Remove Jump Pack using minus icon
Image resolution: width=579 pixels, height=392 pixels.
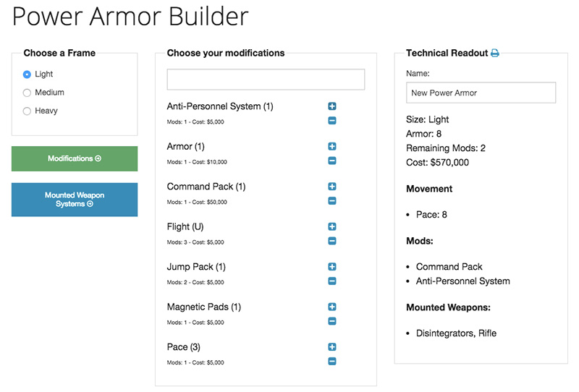pos(332,281)
